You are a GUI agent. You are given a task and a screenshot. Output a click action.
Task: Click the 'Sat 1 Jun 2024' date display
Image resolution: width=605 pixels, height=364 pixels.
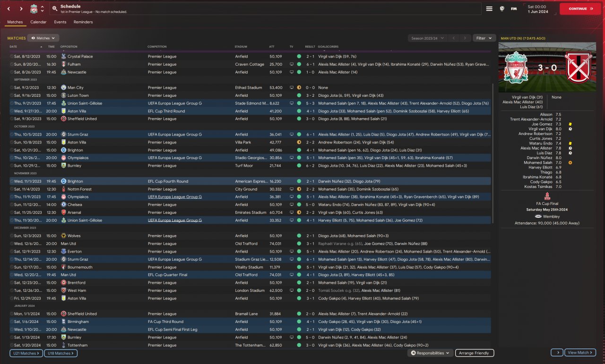click(540, 9)
